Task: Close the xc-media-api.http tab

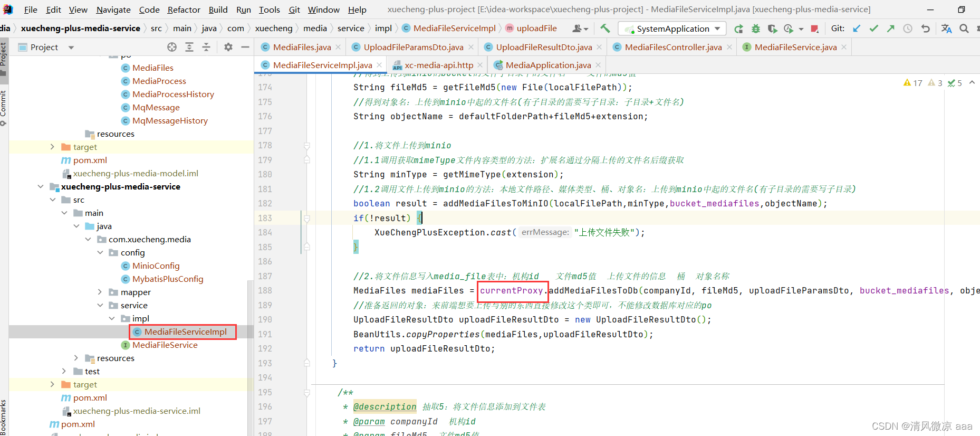Action: coord(480,65)
